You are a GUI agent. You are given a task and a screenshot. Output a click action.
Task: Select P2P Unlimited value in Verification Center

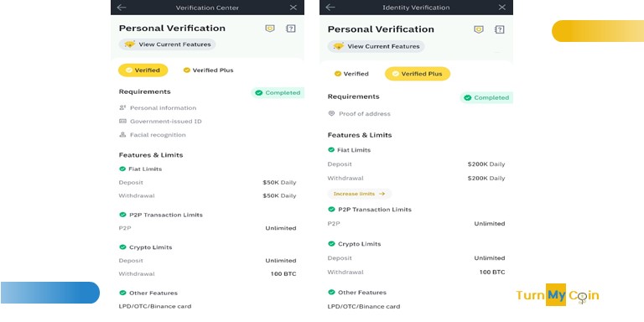pos(281,228)
